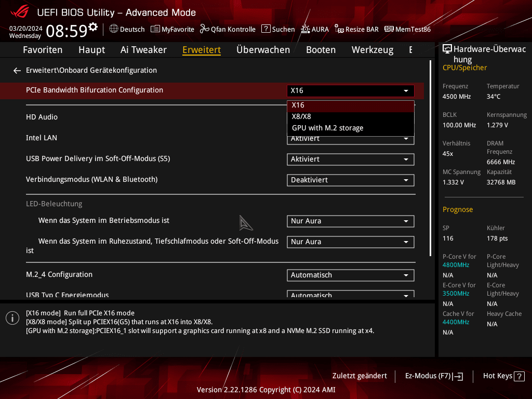The image size is (532, 399).
Task: Click the 3500MHz E-Core value
Action: (x=456, y=294)
